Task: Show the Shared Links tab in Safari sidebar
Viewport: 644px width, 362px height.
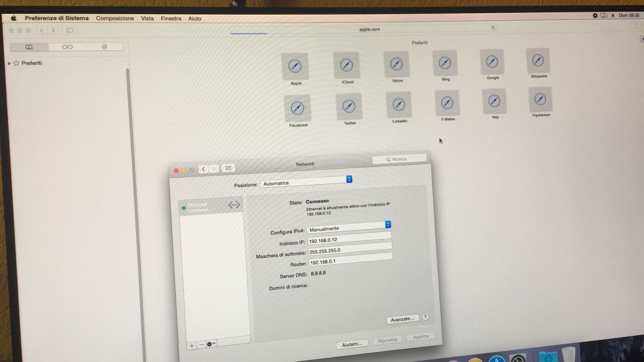Action: click(104, 47)
